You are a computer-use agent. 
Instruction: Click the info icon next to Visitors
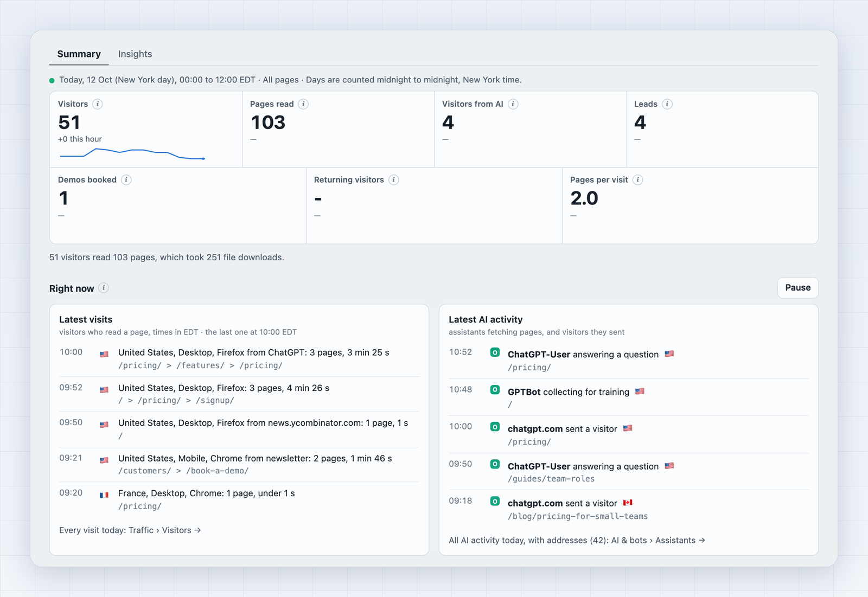[x=98, y=104]
